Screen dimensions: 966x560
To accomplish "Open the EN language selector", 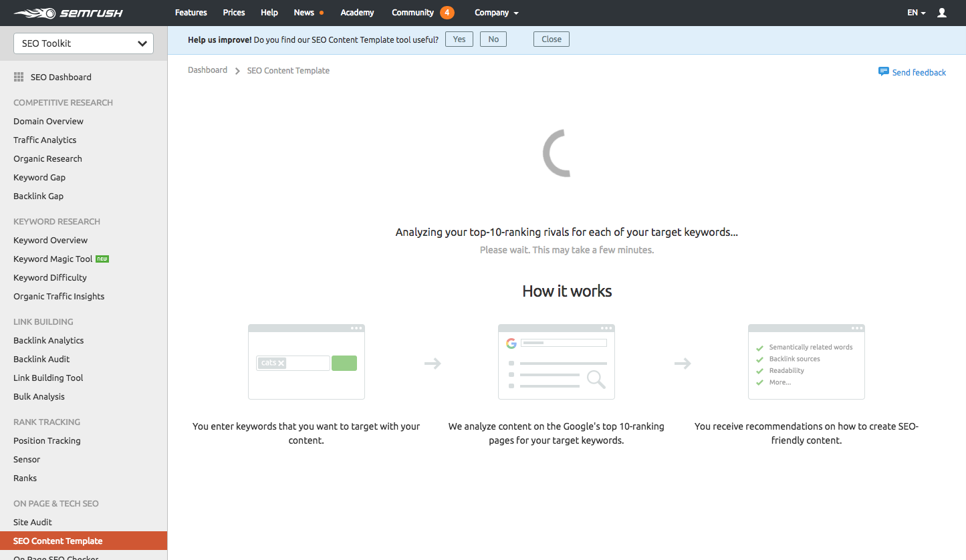I will click(917, 13).
